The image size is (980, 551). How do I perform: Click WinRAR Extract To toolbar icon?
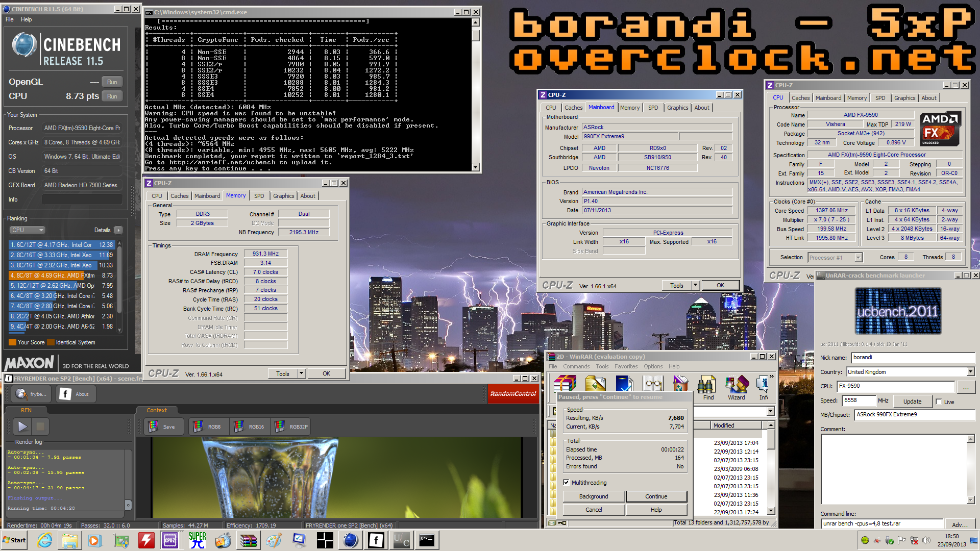595,384
